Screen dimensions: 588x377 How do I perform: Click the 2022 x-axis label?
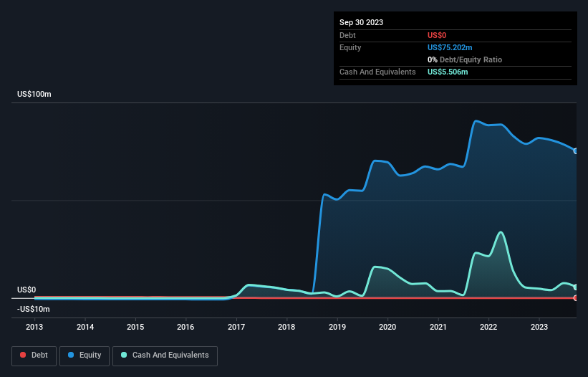(488, 327)
